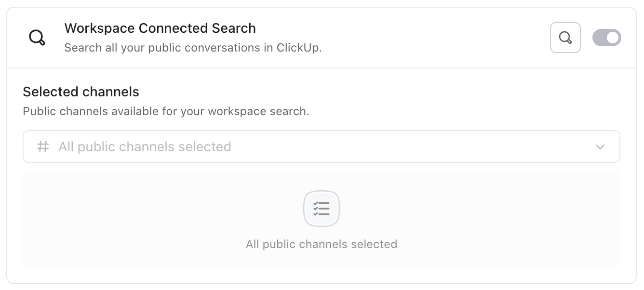Click the magnifier icon beside Workspace Connected Search title
Image resolution: width=644 pixels, height=290 pixels.
point(37,37)
